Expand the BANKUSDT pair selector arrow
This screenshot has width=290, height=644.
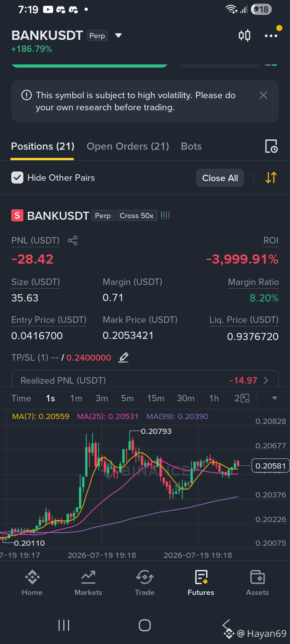click(x=118, y=35)
